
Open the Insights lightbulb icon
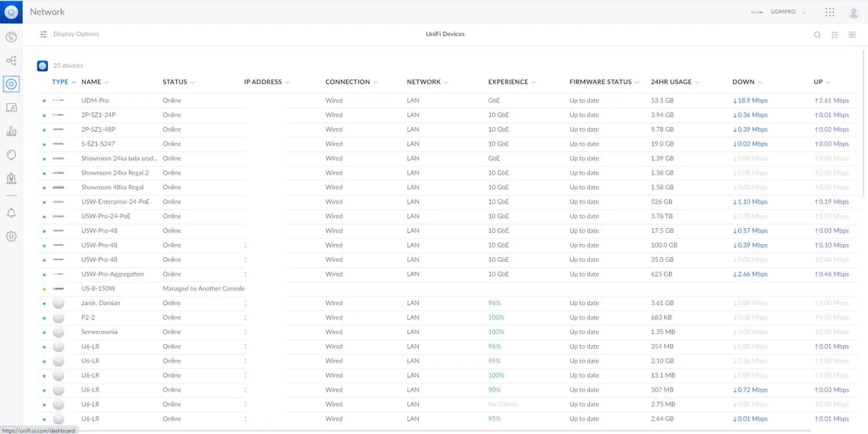(11, 155)
